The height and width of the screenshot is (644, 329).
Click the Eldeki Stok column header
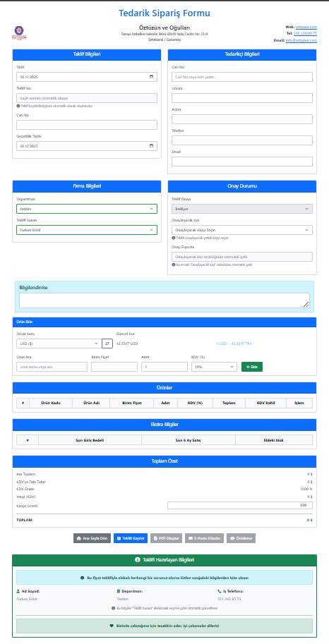click(x=274, y=440)
